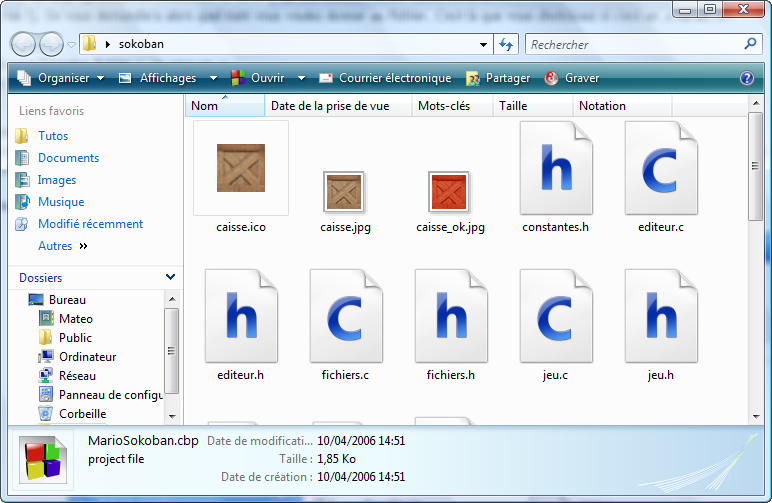Click the Graver burn button

pyautogui.click(x=572, y=78)
